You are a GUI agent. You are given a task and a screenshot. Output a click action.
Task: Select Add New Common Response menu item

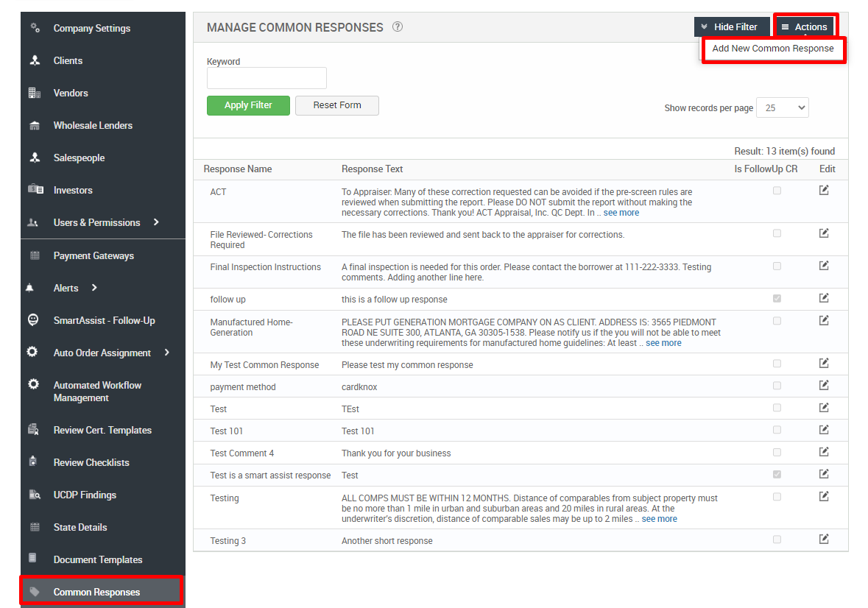point(772,49)
